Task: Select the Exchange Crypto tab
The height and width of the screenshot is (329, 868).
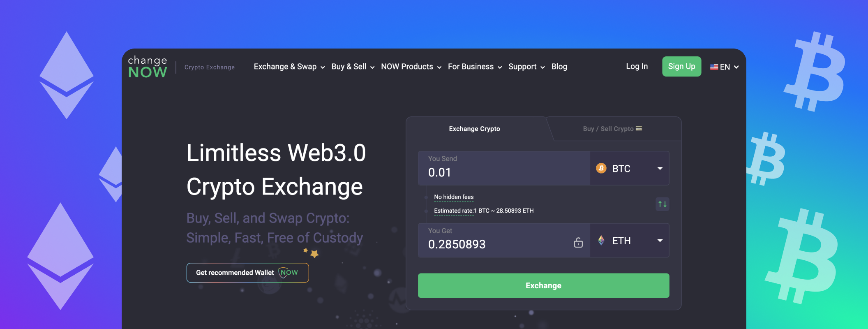Action: 475,129
